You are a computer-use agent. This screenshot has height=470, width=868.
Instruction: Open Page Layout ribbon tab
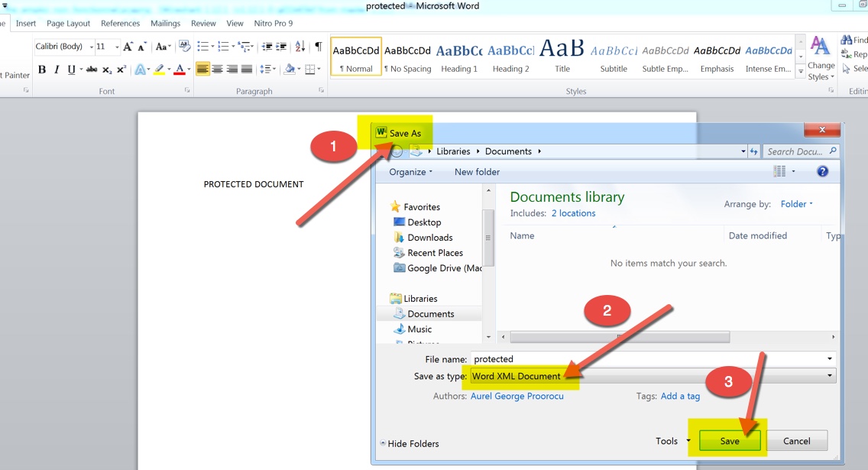click(68, 23)
